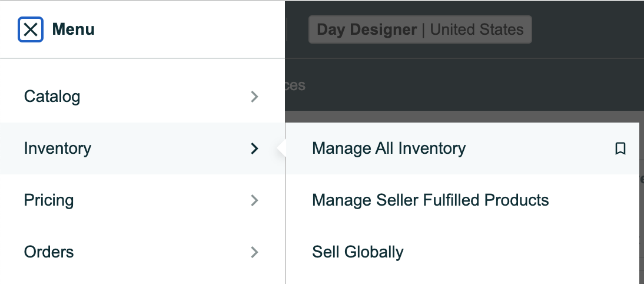Select the Inventory menu item

pyautogui.click(x=142, y=148)
